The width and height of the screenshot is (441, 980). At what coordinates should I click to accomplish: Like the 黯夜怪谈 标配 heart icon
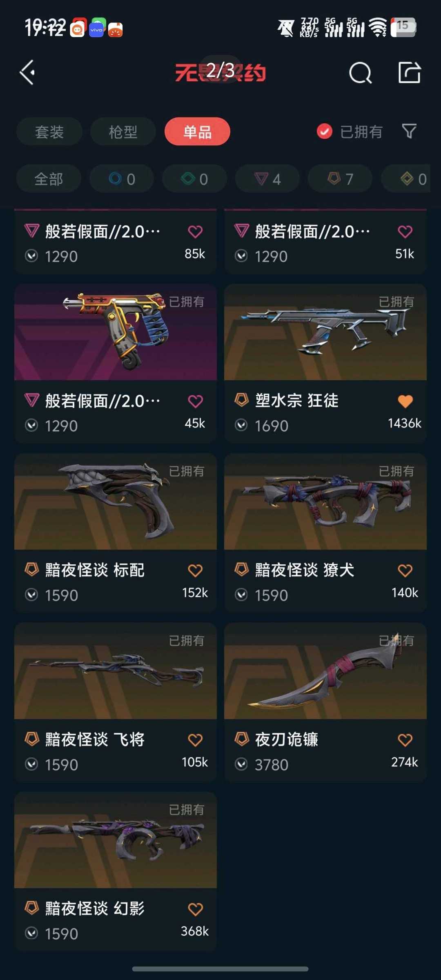195,570
